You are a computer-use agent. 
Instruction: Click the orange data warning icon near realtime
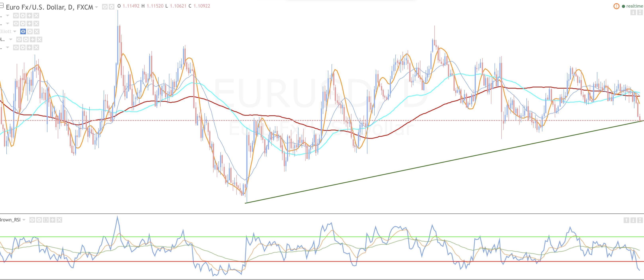(617, 6)
